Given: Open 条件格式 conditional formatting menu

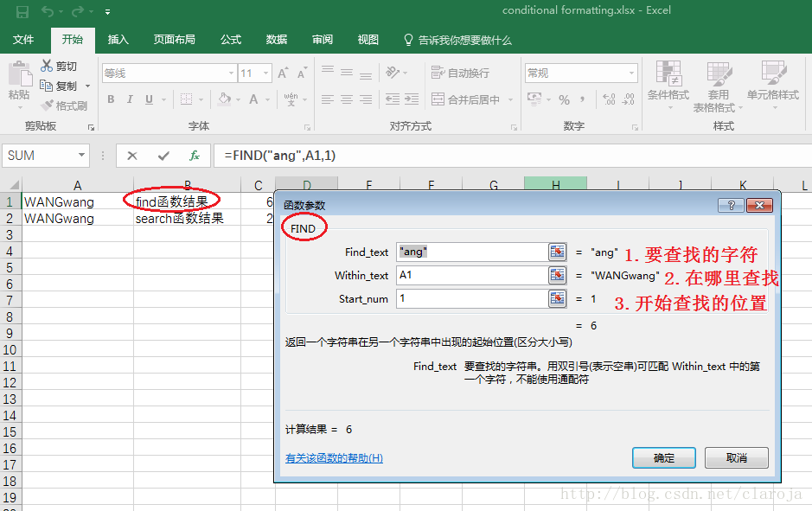Looking at the screenshot, I should tap(668, 85).
